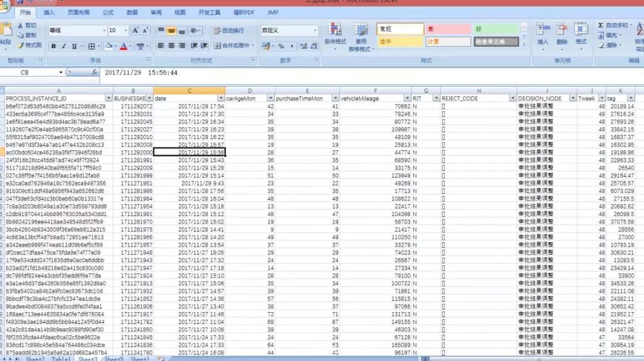Apply percent style format
This screenshot has height=361, width=644.
click(x=281, y=46)
